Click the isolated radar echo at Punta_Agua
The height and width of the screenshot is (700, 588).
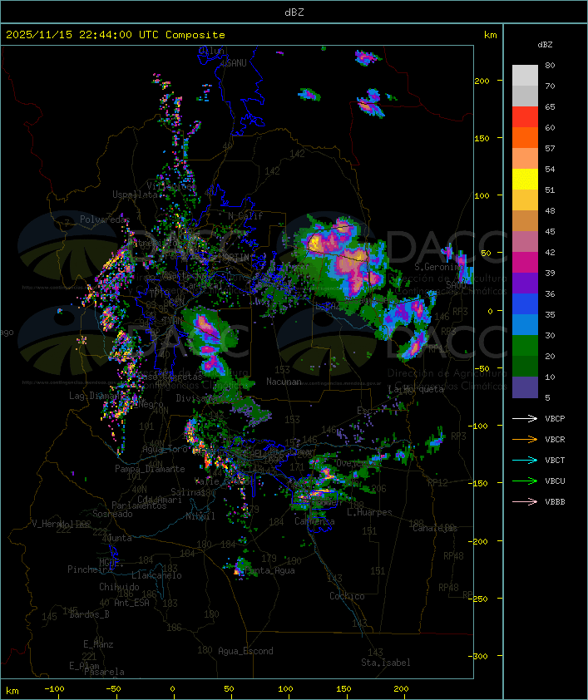click(240, 568)
